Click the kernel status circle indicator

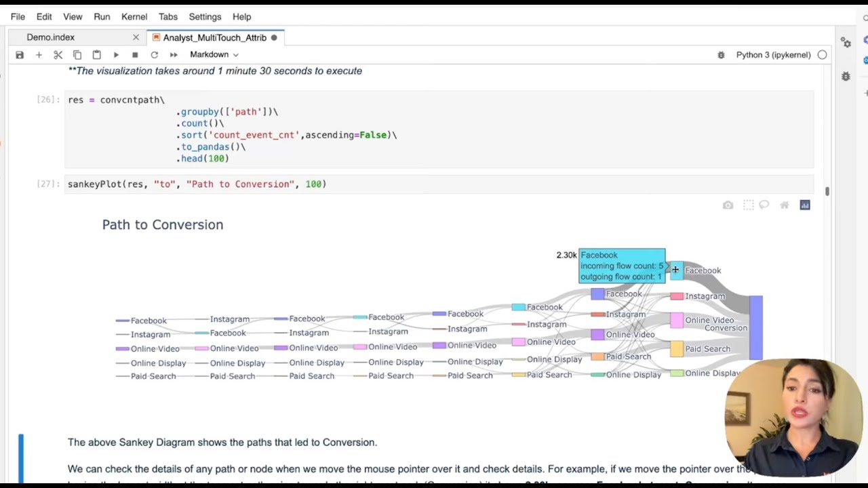822,55
